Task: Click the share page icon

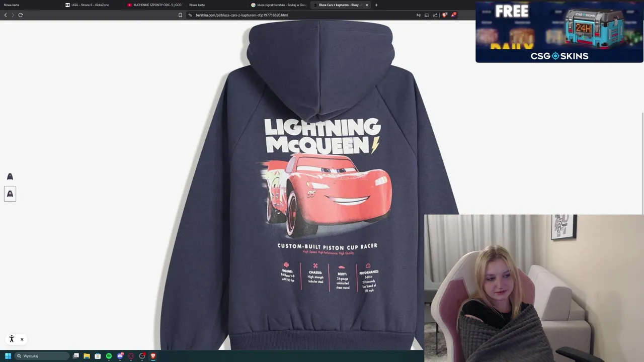Action: [x=435, y=15]
